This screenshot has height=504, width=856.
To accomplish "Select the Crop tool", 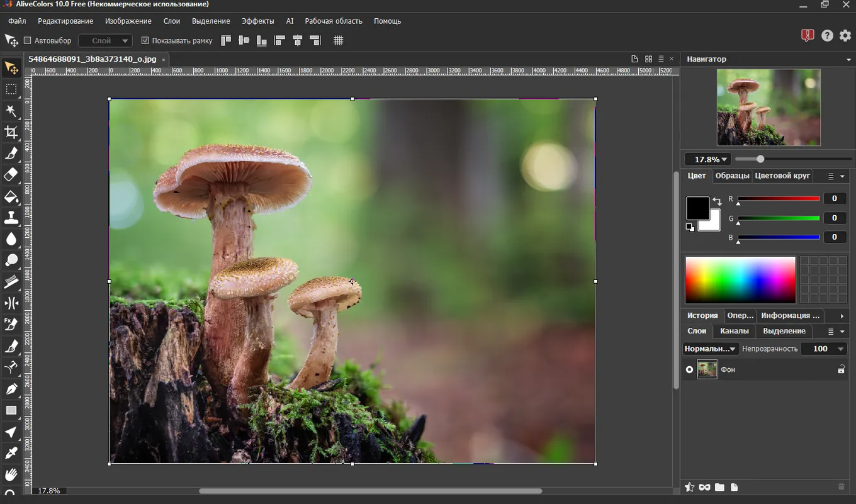I will click(11, 132).
